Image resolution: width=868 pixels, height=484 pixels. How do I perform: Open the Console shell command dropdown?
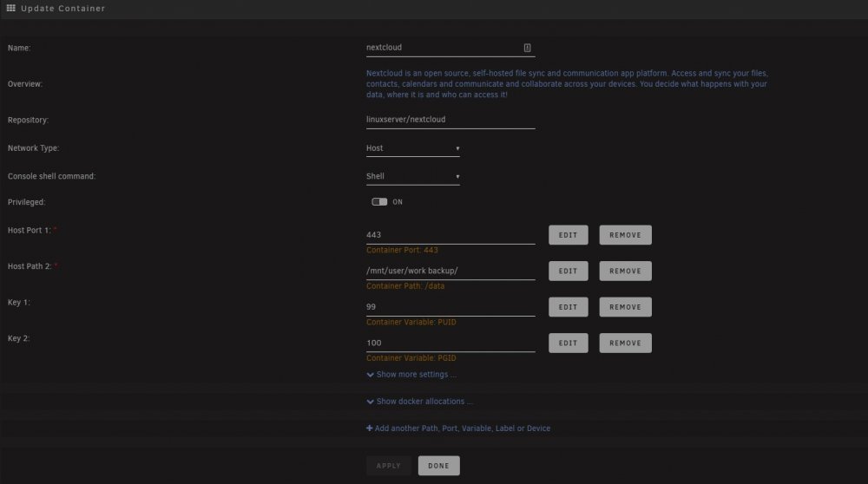point(413,176)
